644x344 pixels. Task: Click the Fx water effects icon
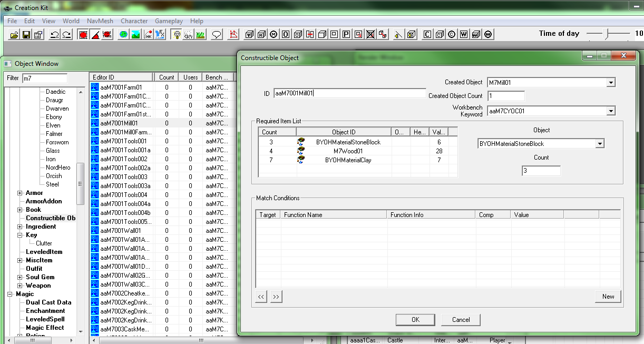tap(160, 35)
